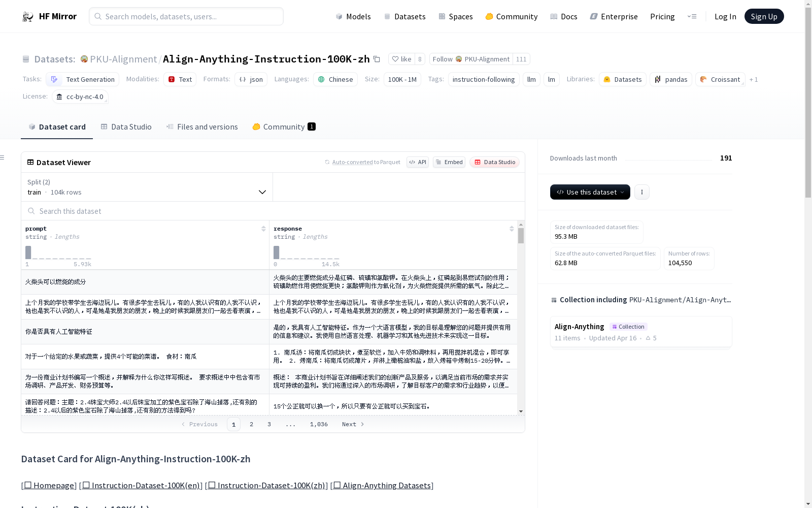Go to page 3 of viewer
This screenshot has width=812, height=508.
[x=269, y=424]
